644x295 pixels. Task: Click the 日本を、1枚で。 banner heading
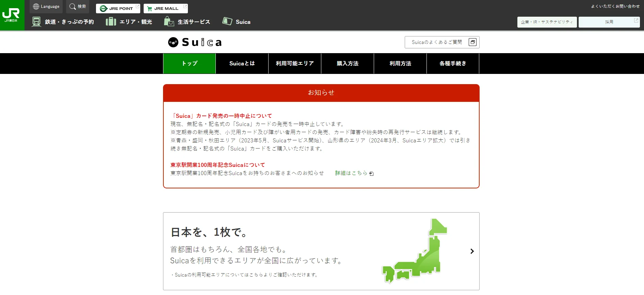click(x=209, y=232)
